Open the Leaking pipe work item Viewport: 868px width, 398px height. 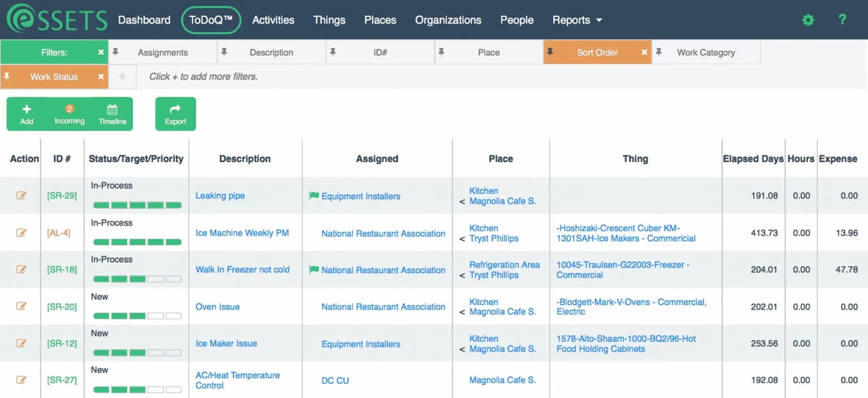220,196
